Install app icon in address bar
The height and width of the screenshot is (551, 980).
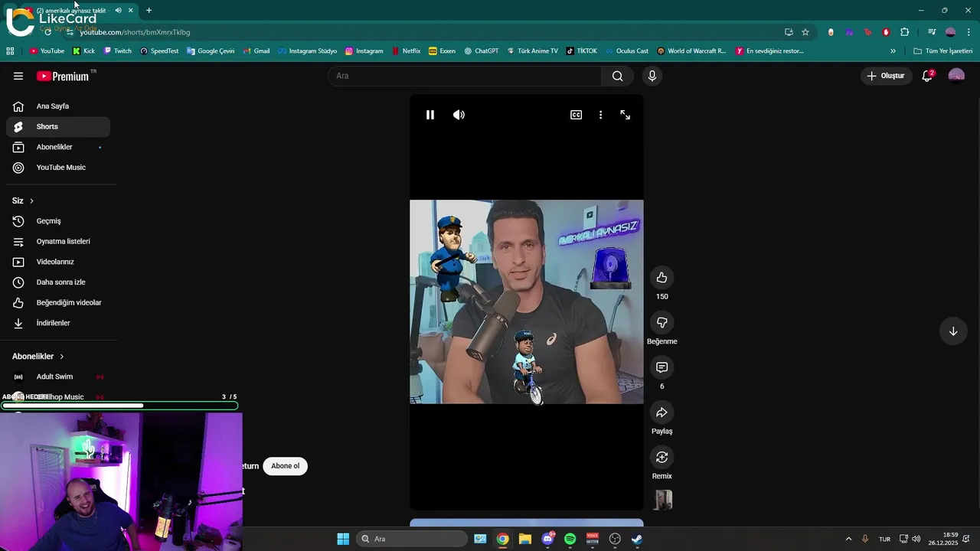pyautogui.click(x=789, y=32)
